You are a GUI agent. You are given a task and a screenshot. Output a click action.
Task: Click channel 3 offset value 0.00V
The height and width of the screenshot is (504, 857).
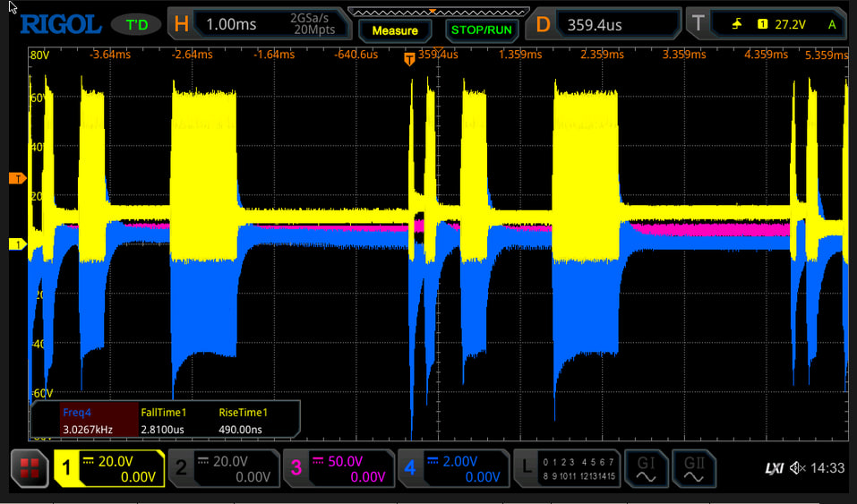click(x=368, y=478)
